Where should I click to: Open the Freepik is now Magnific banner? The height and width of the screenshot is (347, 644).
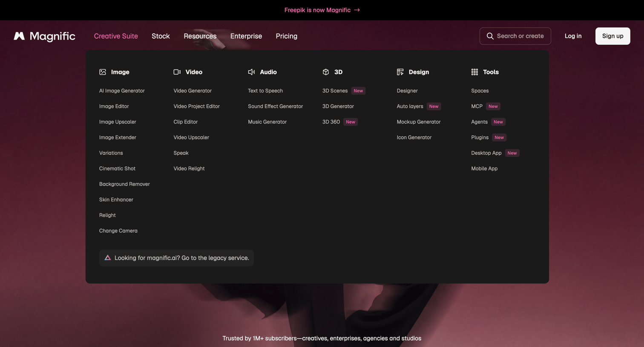point(322,10)
